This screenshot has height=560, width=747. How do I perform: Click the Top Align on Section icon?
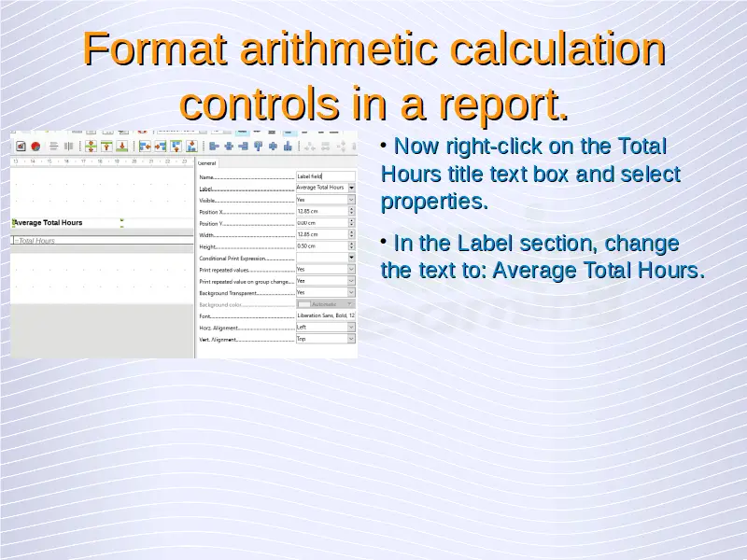[176, 147]
